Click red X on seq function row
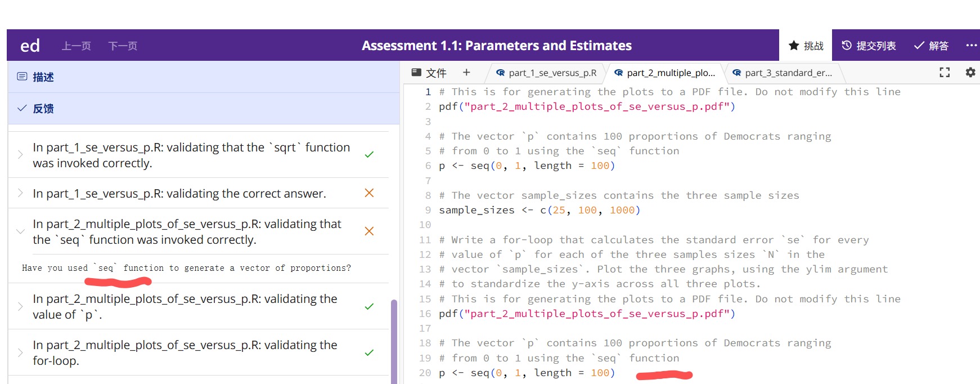Screen dimensions: 980x384 tap(369, 231)
